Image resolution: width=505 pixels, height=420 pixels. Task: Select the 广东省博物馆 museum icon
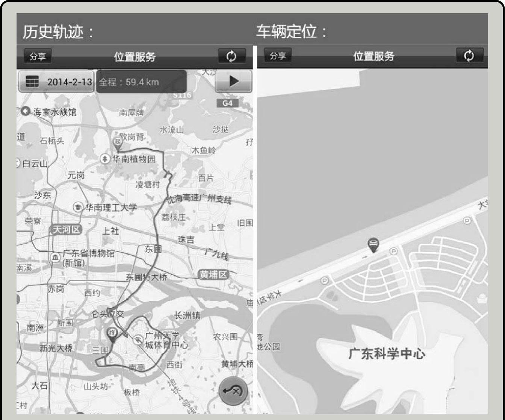[56, 258]
